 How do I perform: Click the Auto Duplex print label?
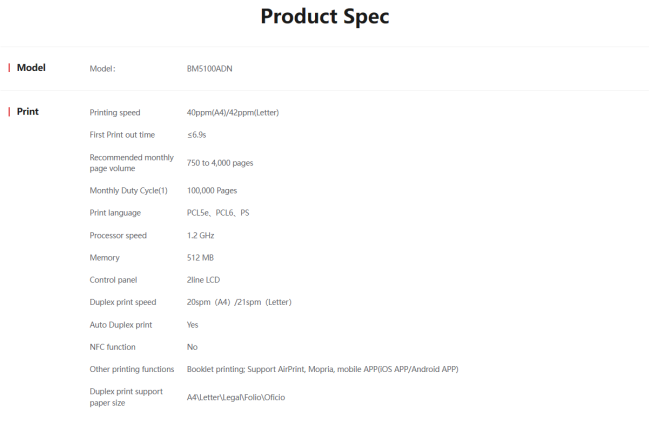pyautogui.click(x=120, y=325)
